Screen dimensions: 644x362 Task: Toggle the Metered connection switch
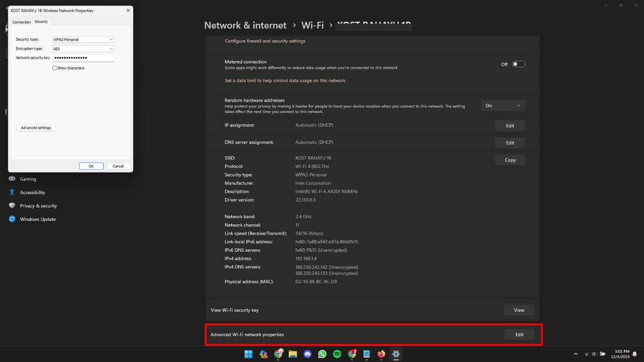[x=518, y=64]
